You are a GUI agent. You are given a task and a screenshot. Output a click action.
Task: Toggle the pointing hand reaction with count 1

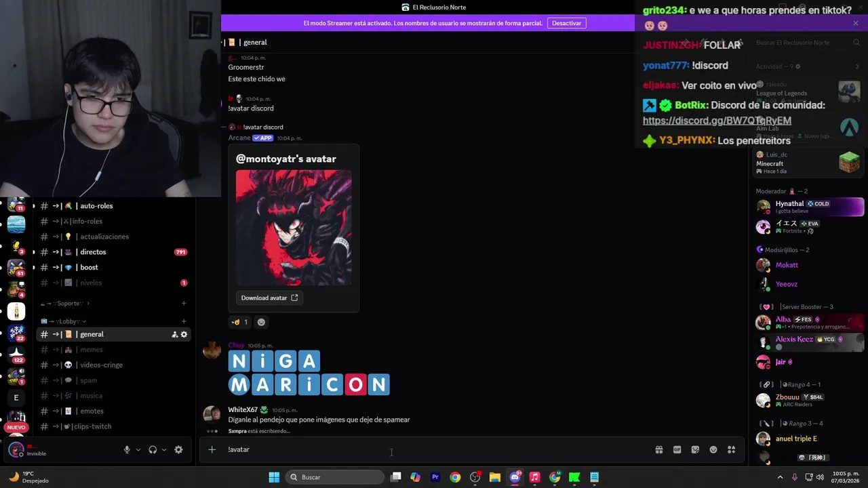tap(240, 322)
